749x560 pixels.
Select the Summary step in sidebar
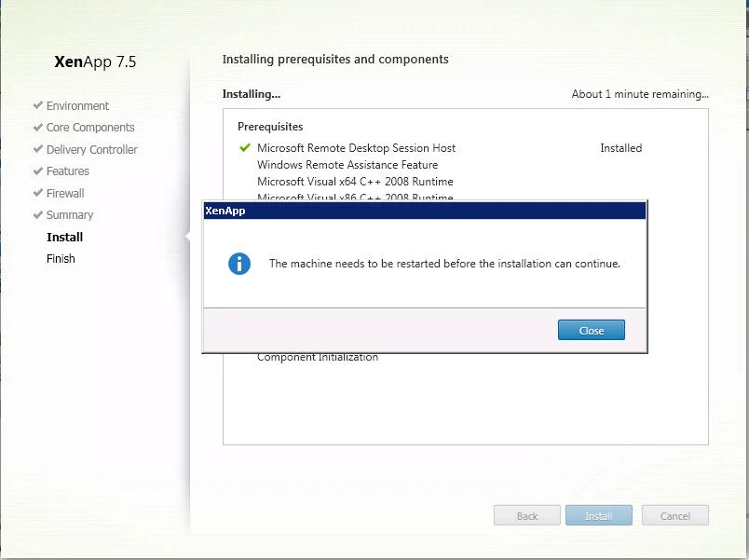(70, 215)
